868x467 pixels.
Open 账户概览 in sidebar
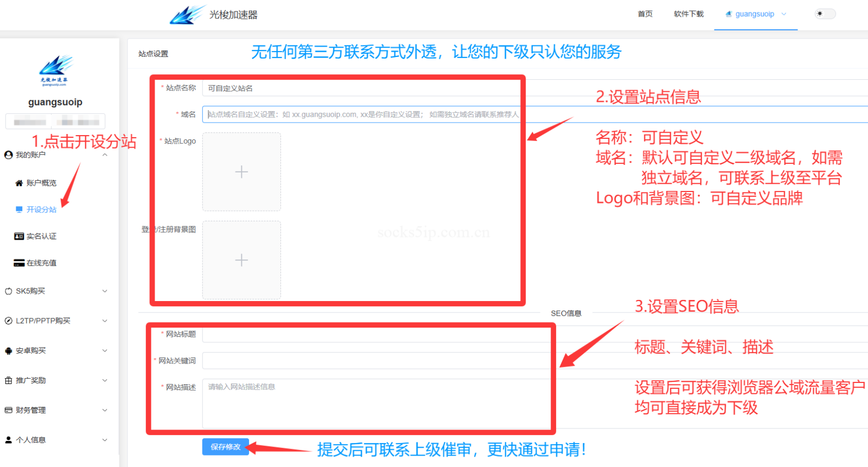41,183
